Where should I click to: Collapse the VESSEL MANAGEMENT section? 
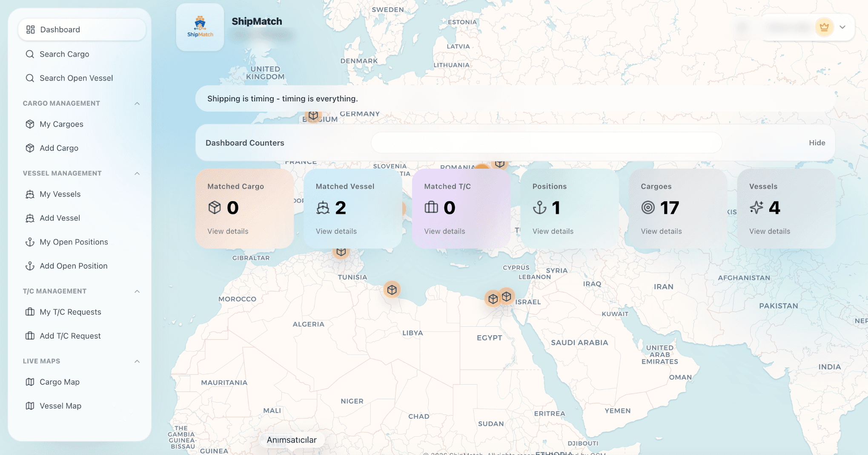[x=137, y=173]
